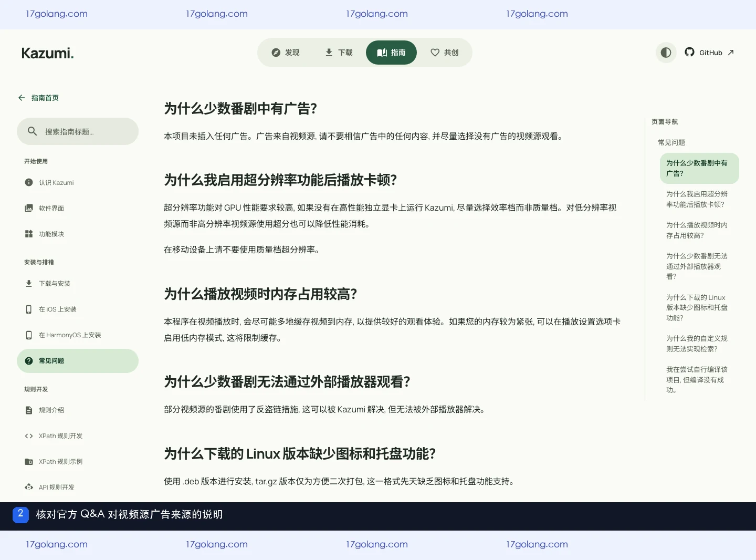Select the 常见问题 sidebar item
Image resolution: width=756 pixels, height=560 pixels.
[x=78, y=361]
